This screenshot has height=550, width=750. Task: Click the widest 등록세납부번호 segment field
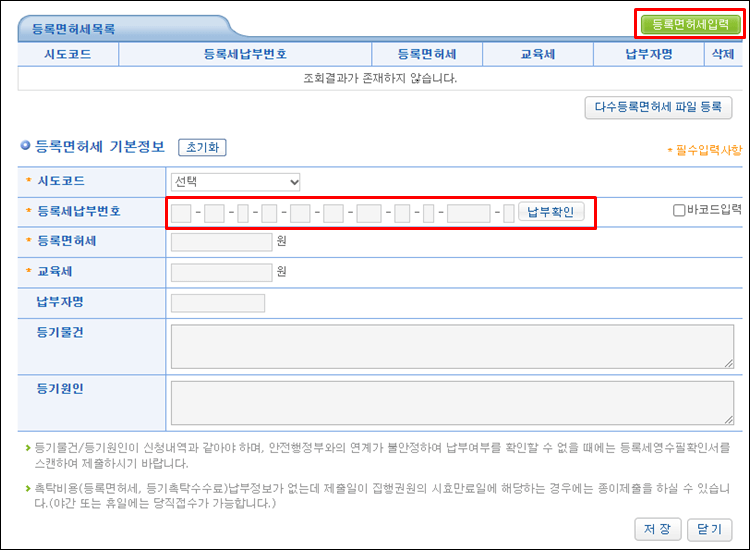coord(468,213)
